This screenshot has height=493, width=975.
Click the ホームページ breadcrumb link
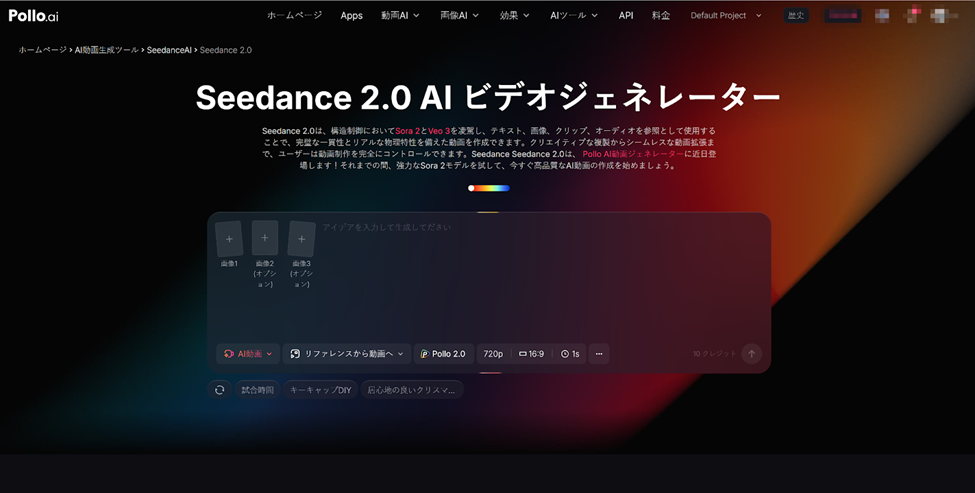click(42, 50)
